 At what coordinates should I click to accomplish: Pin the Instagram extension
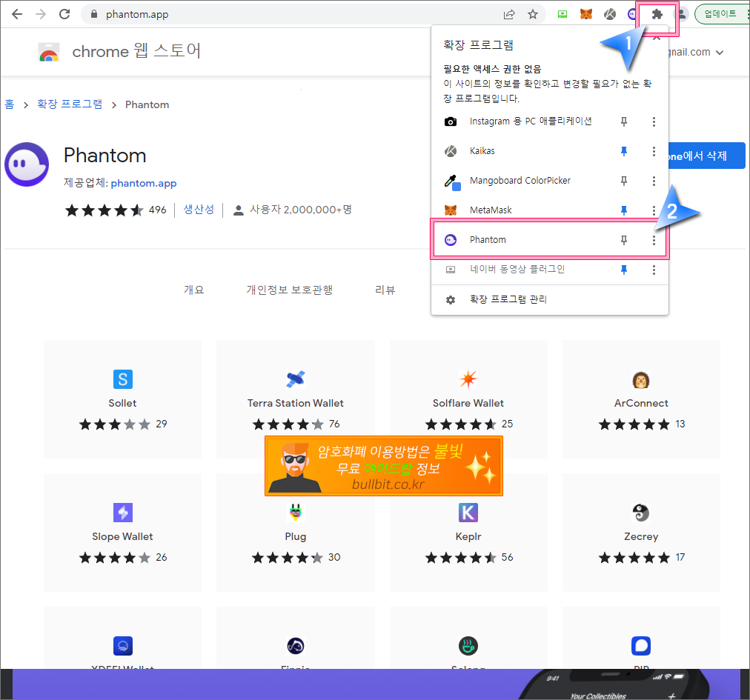click(624, 121)
